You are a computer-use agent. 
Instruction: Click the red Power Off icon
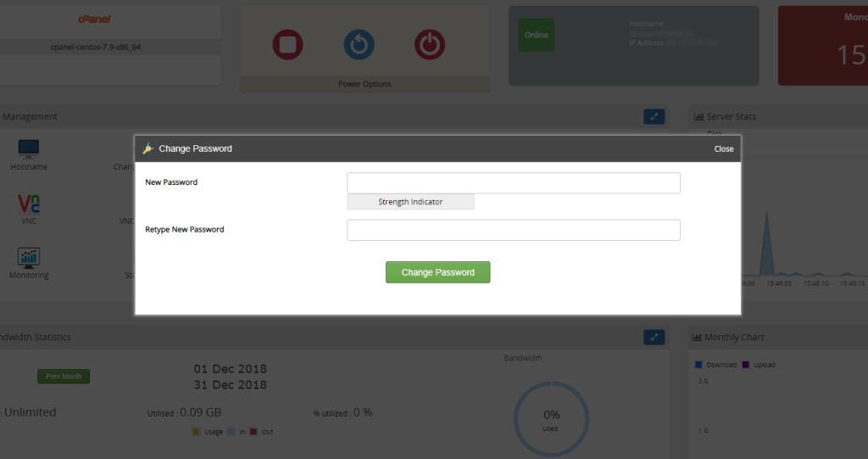tap(430, 44)
